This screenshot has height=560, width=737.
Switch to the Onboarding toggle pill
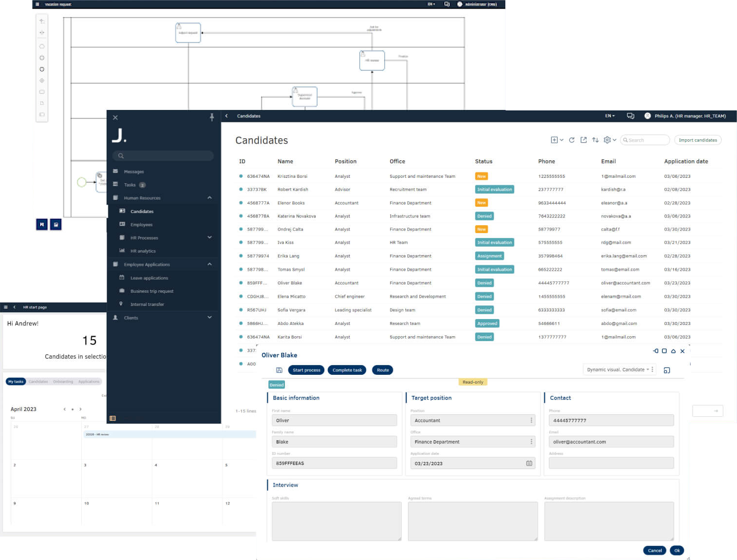[x=63, y=382]
